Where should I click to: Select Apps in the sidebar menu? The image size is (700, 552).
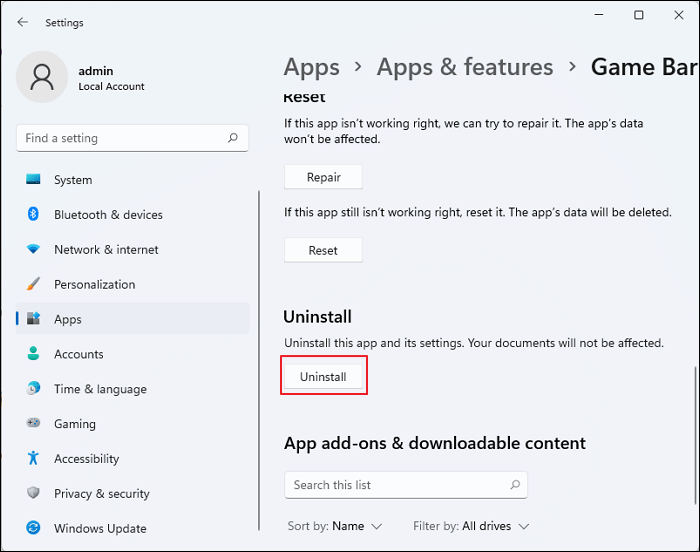tap(68, 320)
